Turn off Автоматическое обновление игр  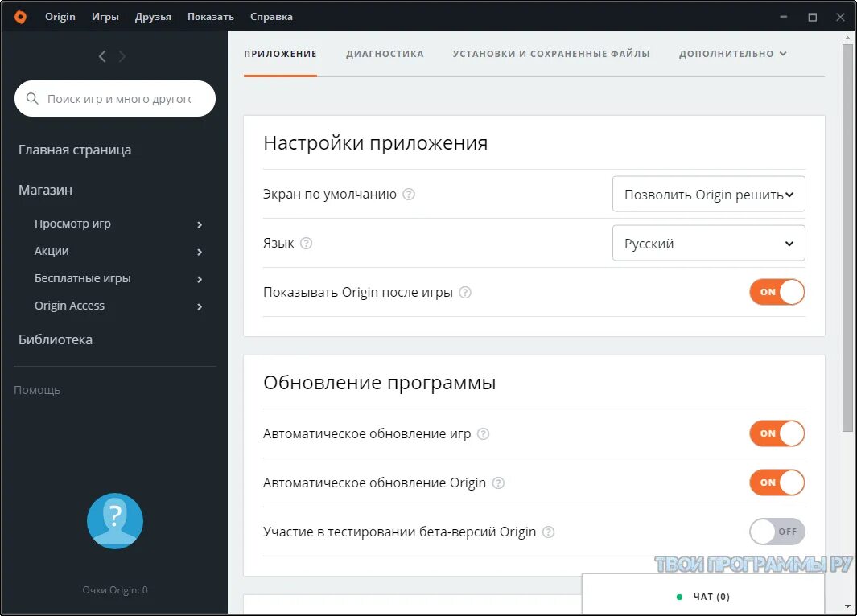(777, 433)
